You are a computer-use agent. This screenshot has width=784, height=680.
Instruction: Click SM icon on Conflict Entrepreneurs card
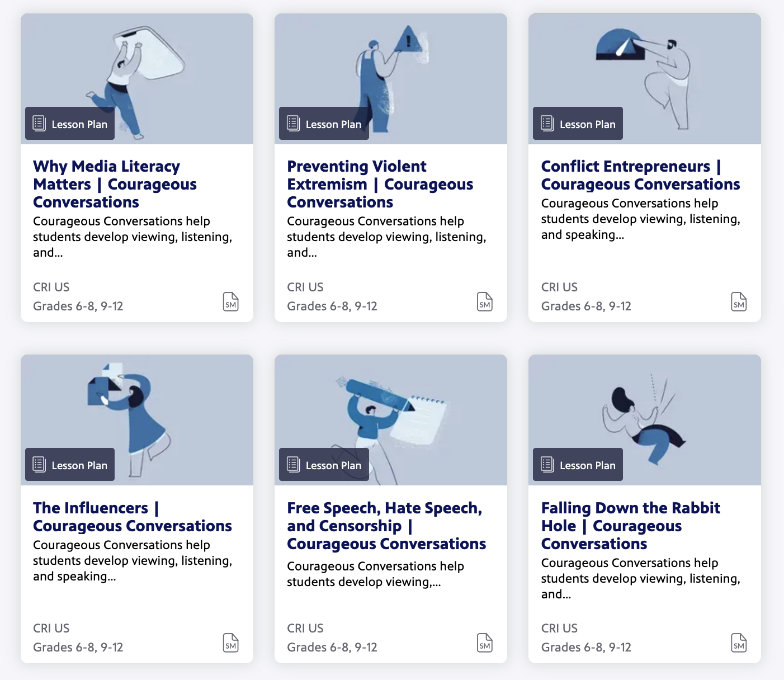tap(739, 302)
